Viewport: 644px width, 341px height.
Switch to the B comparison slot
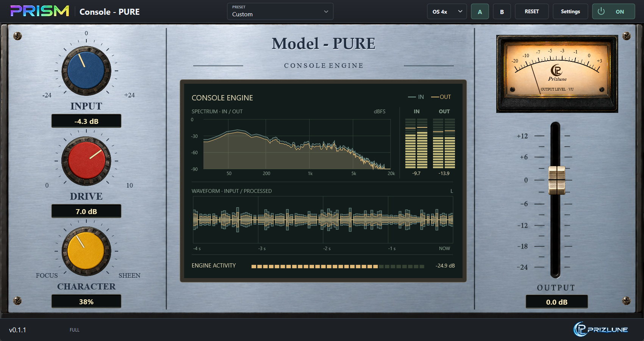(x=502, y=11)
